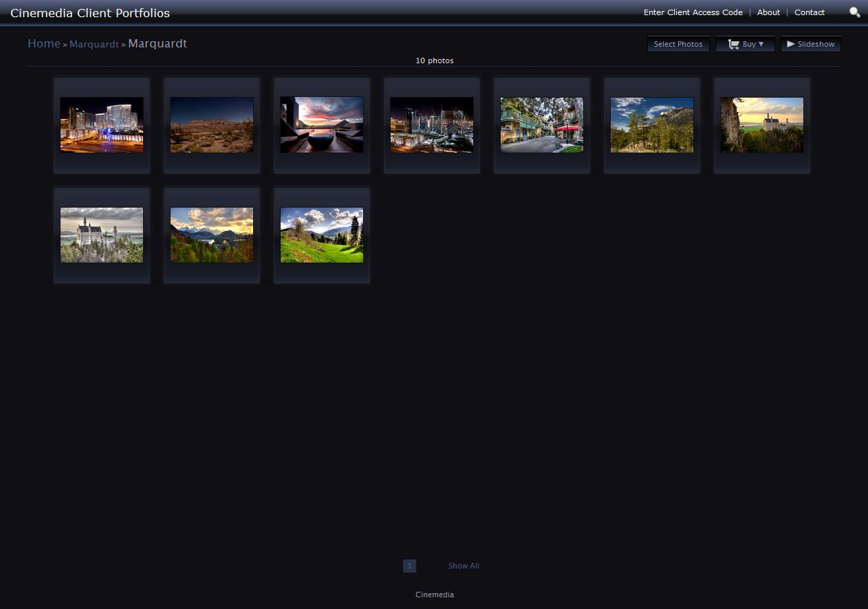The width and height of the screenshot is (868, 609).
Task: Click the current Marquardt gallery title
Action: 158,43
